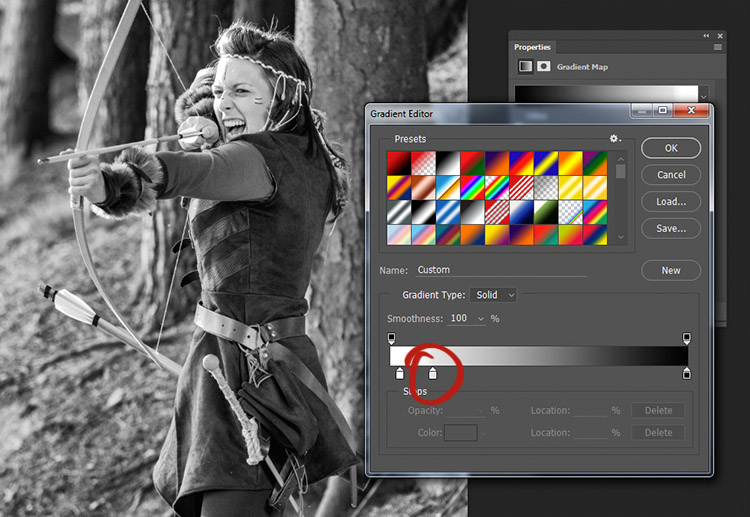This screenshot has height=517, width=750.
Task: Click the Smoothness value field showing 100
Action: pos(460,318)
